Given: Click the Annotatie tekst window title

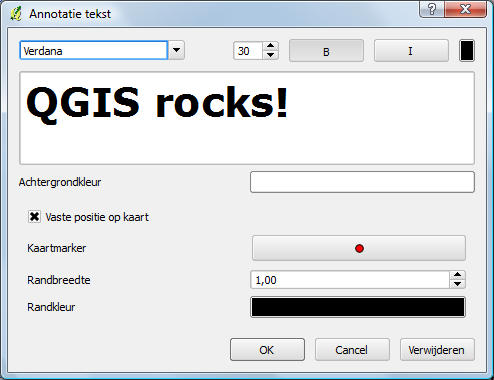Looking at the screenshot, I should (70, 14).
